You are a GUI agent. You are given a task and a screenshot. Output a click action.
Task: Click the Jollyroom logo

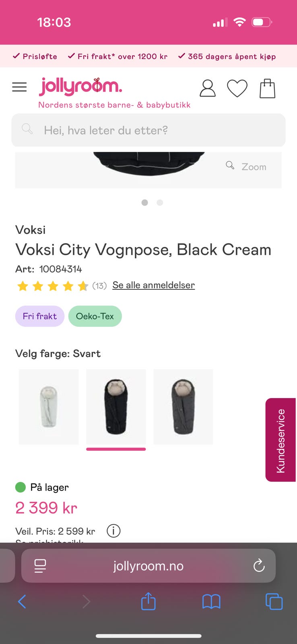point(80,87)
